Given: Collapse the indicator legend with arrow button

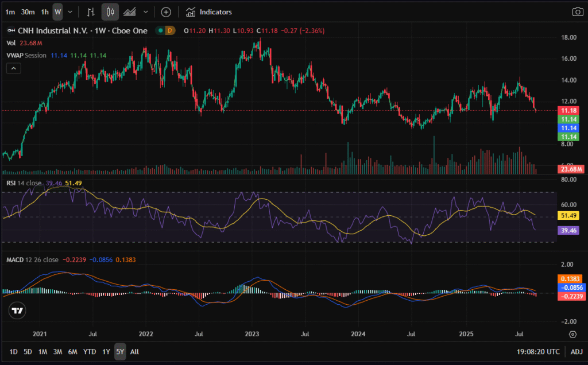Looking at the screenshot, I should (x=14, y=68).
